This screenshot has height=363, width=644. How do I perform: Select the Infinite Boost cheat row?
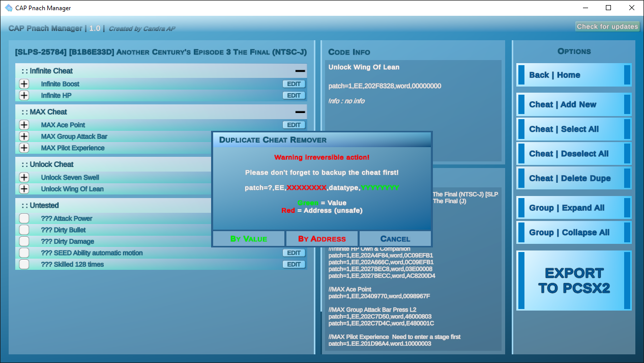[x=161, y=84]
